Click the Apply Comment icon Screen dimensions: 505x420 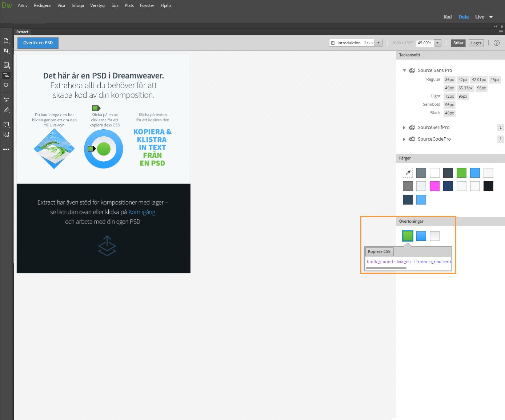(x=6, y=125)
